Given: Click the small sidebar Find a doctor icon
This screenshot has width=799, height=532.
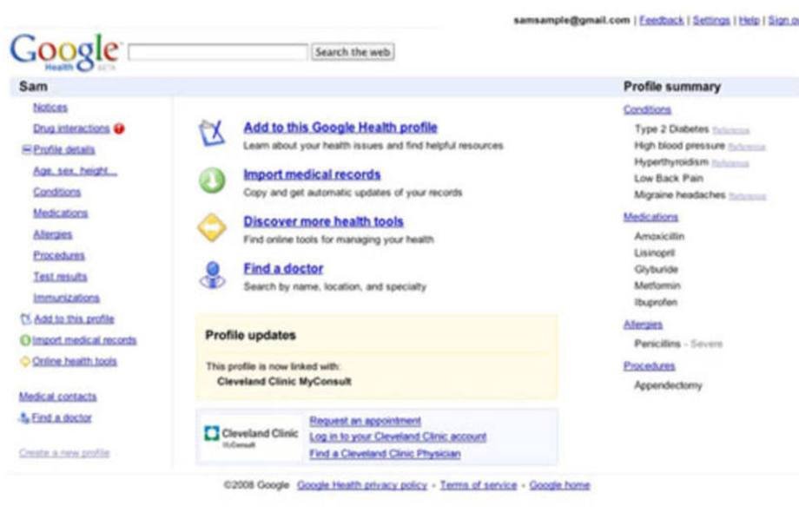Looking at the screenshot, I should click(24, 418).
